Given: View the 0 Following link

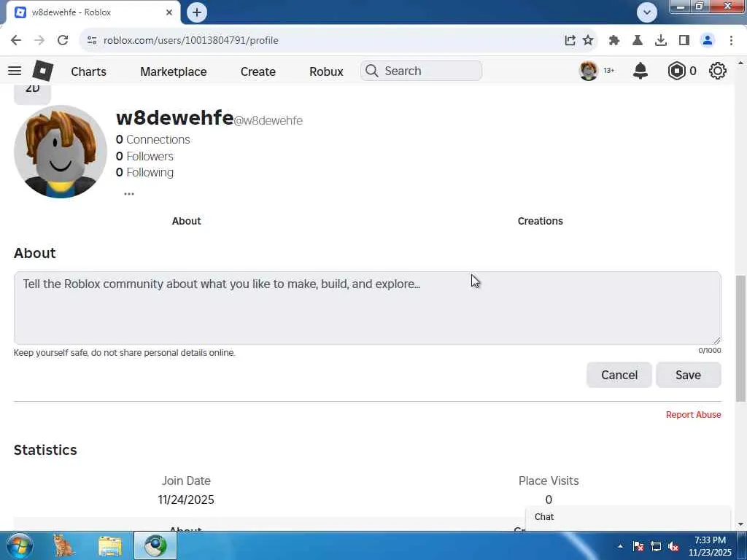Looking at the screenshot, I should [144, 172].
